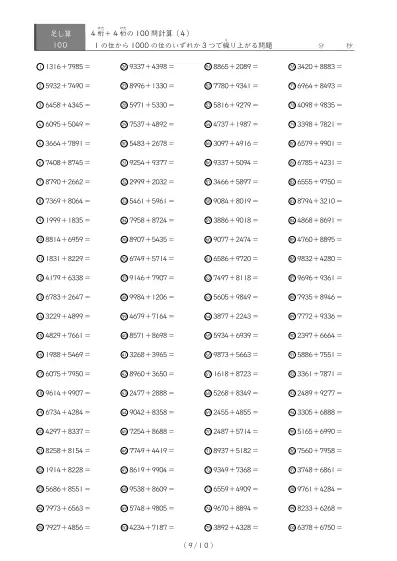Click the circled number beside 8865+2089
Viewport: 397px width, 561px height.
pos(208,67)
